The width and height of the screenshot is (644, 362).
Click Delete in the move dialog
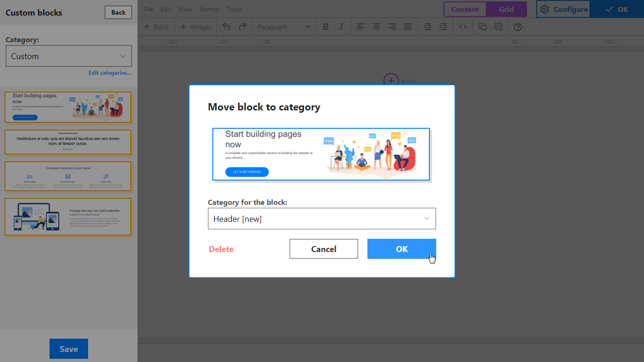[x=221, y=249]
